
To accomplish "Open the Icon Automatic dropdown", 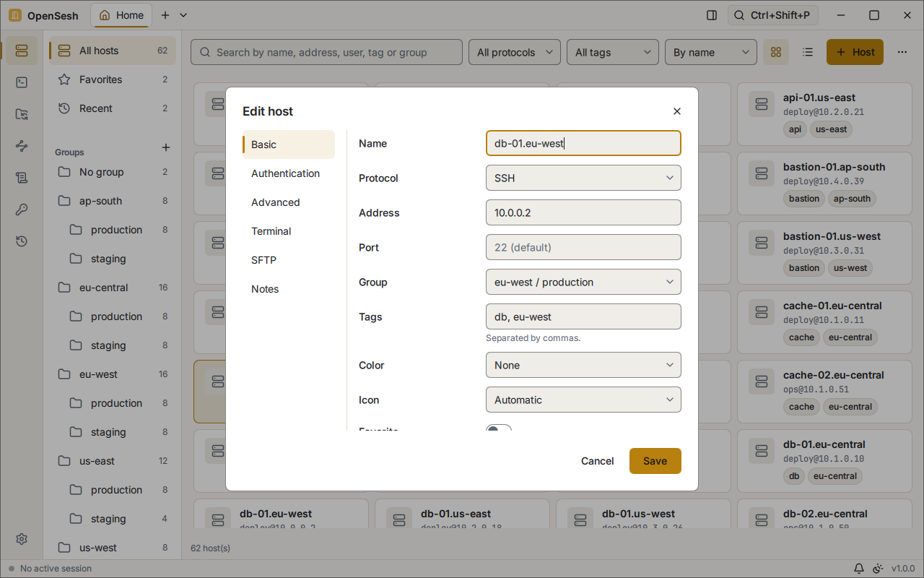I will click(583, 400).
